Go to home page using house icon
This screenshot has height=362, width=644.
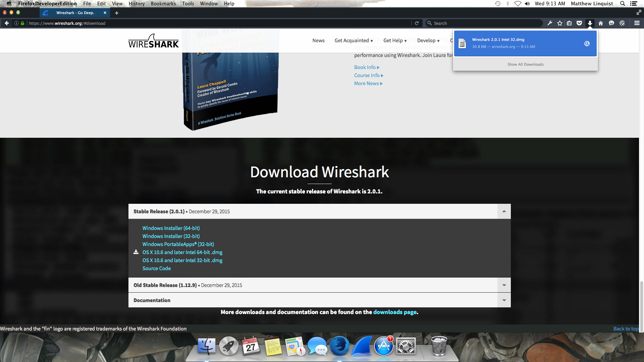coord(601,23)
